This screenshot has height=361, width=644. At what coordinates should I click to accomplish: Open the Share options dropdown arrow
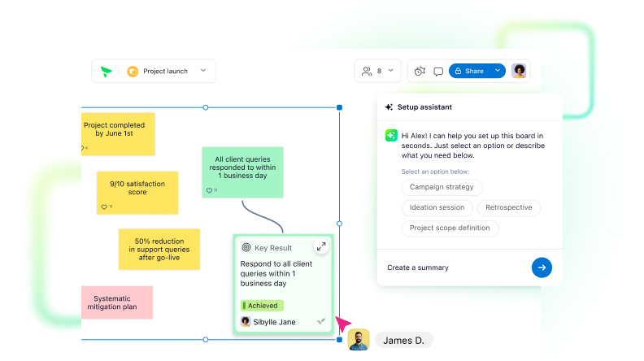click(x=498, y=71)
